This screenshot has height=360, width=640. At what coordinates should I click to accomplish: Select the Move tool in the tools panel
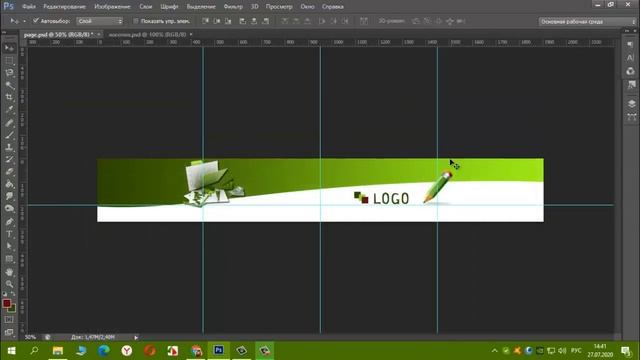click(x=9, y=48)
